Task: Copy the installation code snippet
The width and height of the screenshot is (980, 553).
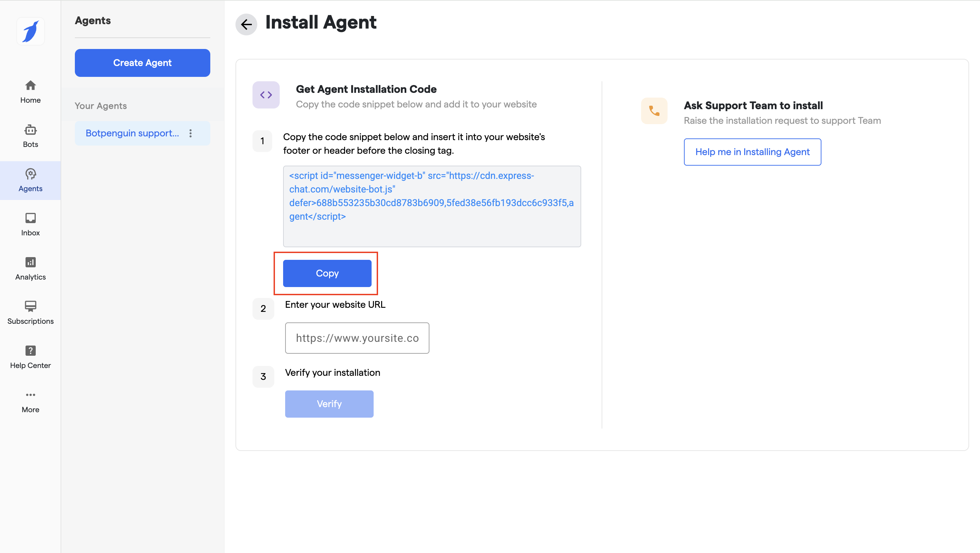Action: (327, 273)
